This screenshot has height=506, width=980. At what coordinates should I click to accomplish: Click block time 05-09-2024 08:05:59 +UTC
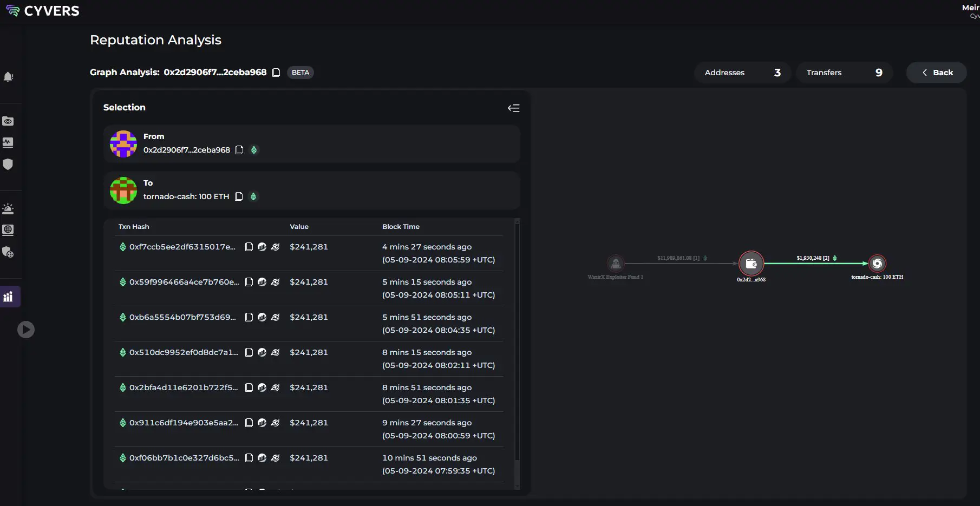439,260
